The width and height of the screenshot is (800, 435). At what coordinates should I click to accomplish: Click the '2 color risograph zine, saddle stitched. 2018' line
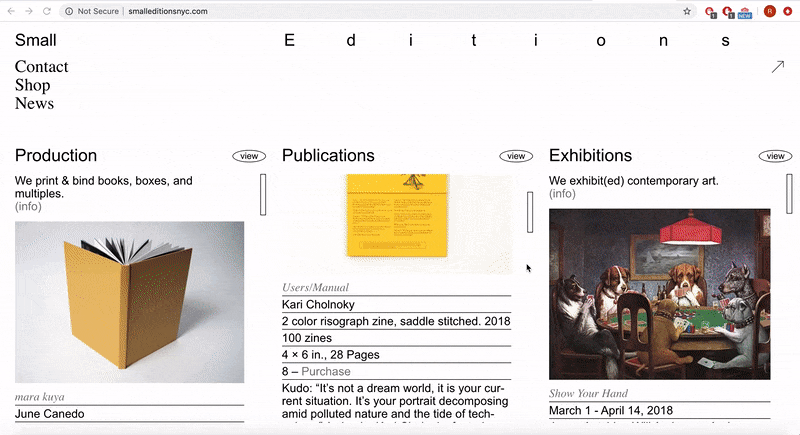[396, 321]
